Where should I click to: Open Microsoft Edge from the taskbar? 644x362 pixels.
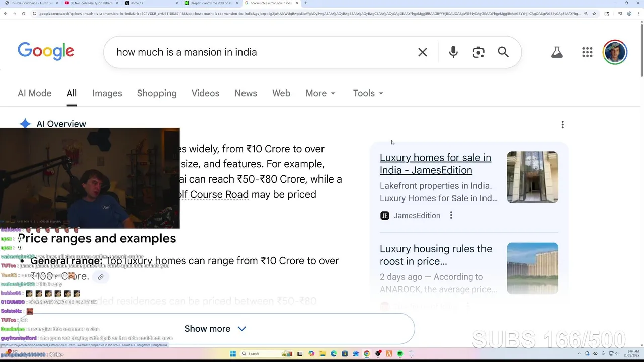coord(334,353)
